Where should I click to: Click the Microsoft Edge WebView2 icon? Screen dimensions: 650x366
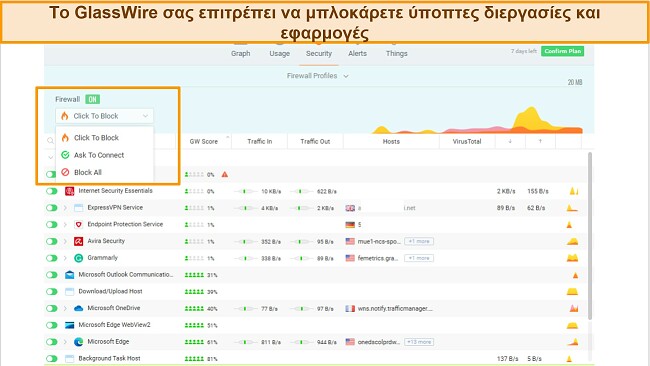70,325
